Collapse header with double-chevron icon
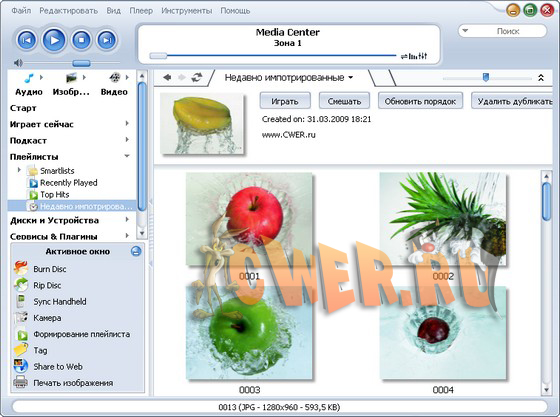Image resolution: width=560 pixels, height=417 pixels. 541,77
